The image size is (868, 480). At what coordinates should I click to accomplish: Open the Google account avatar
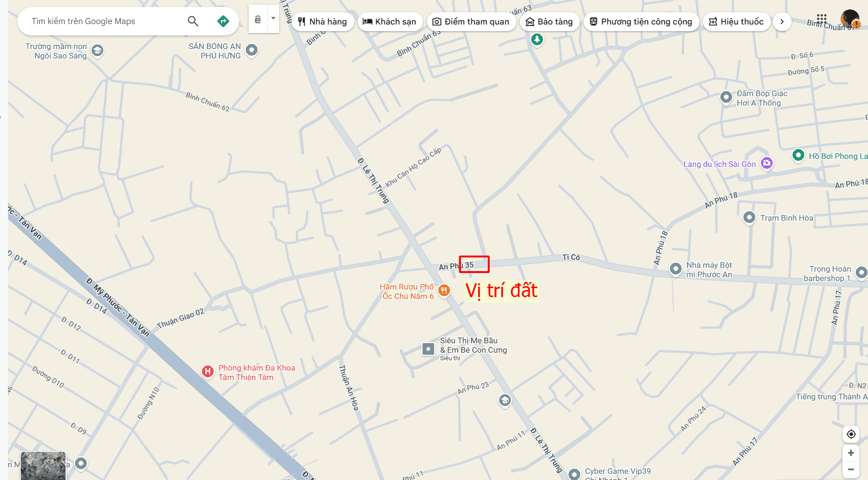850,19
